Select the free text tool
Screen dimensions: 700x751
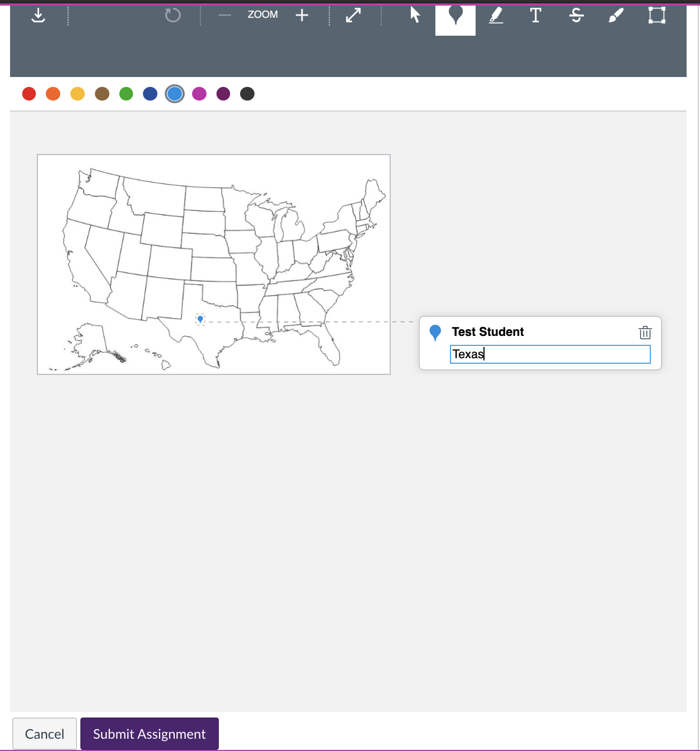click(x=536, y=15)
